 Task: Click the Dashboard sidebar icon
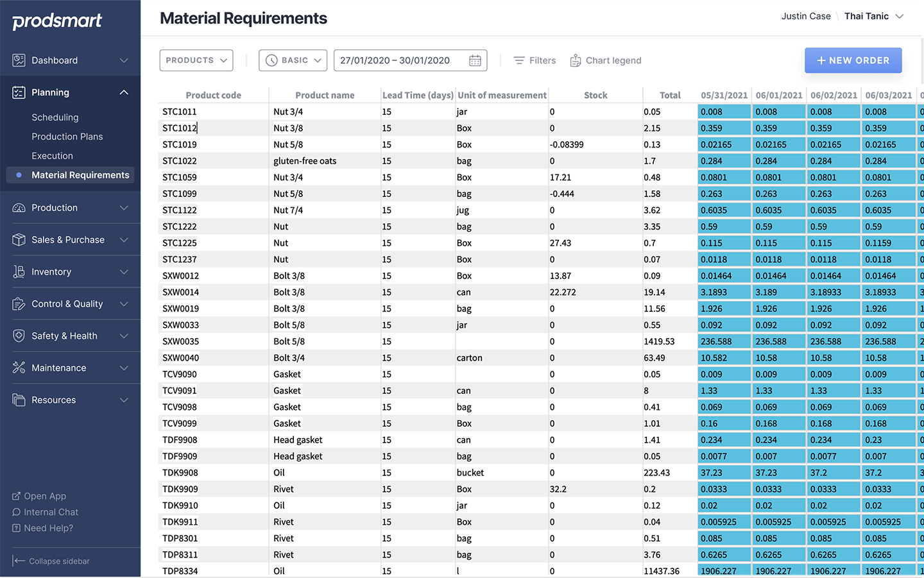19,60
